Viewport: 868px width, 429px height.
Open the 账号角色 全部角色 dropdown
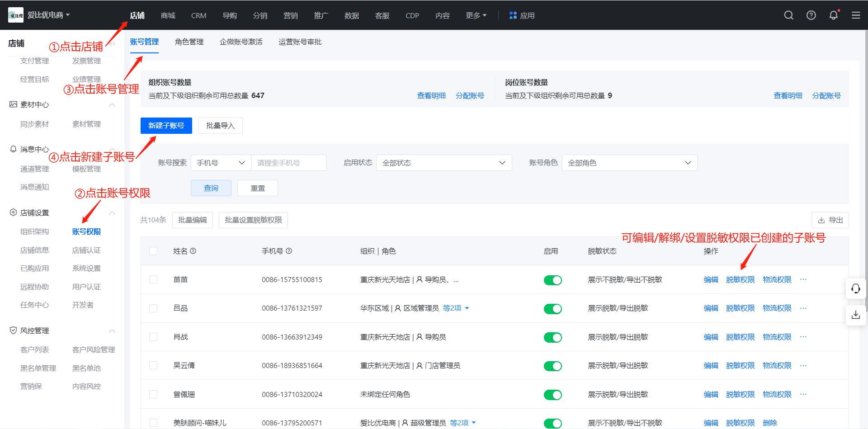(629, 163)
